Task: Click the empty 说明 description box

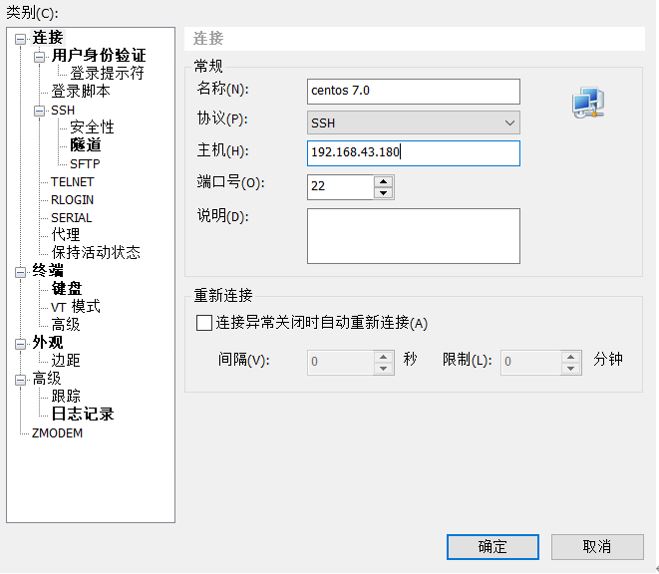Action: click(413, 236)
